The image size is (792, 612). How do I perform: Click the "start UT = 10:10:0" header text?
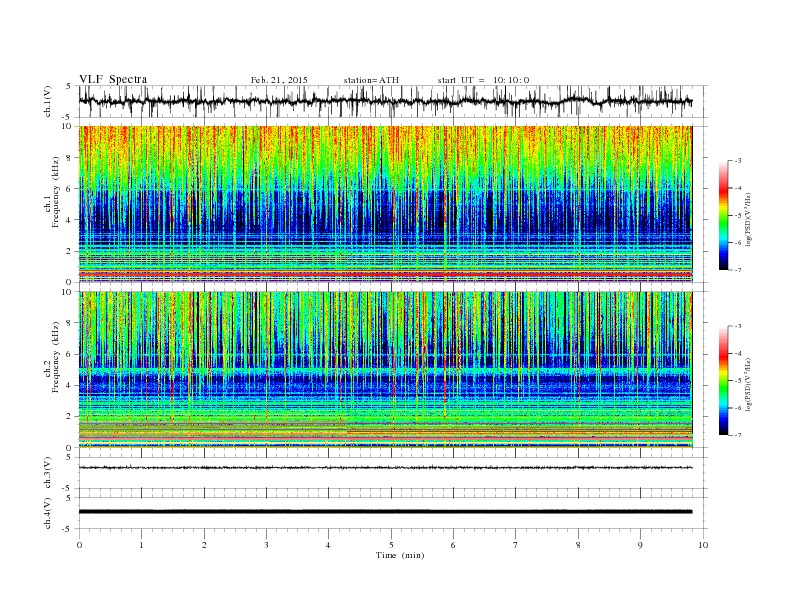point(483,80)
